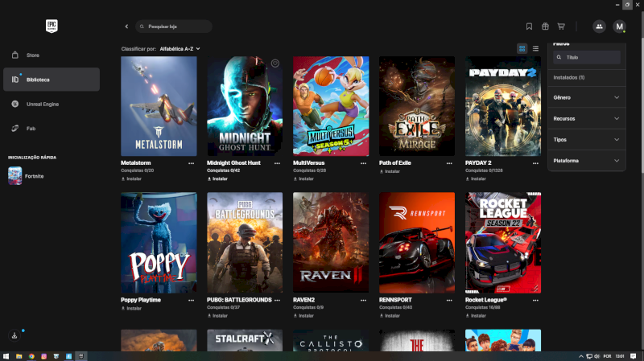Open Metalstorm more options menu
The image size is (644, 361).
click(191, 163)
